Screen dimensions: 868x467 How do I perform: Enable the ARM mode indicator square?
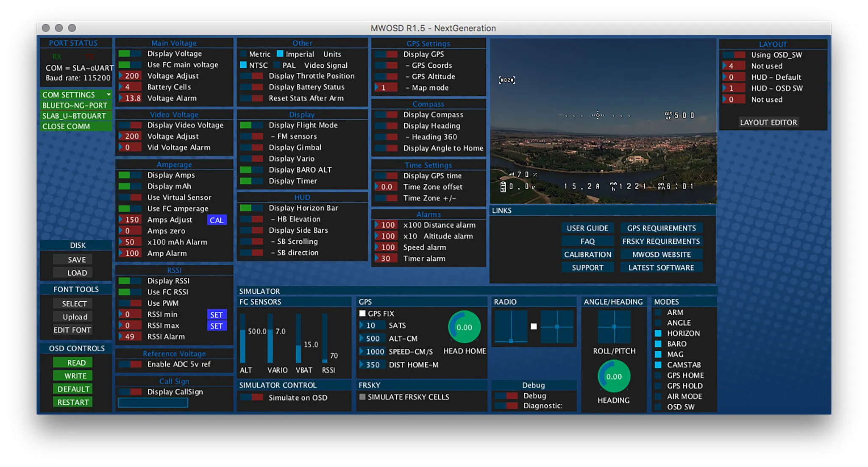click(658, 313)
